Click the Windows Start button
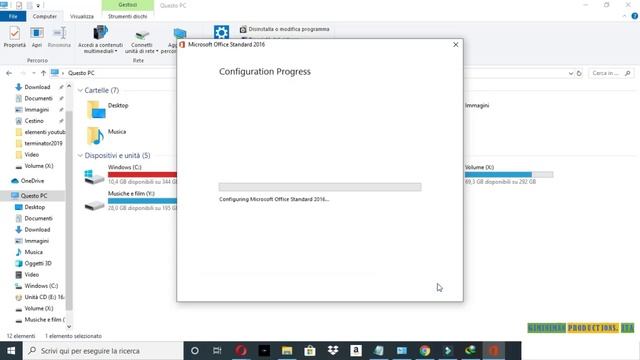The height and width of the screenshot is (360, 640). click(11, 351)
